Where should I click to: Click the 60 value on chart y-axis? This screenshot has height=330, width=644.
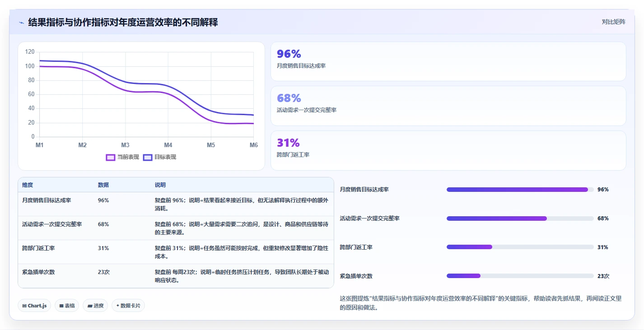coord(31,94)
